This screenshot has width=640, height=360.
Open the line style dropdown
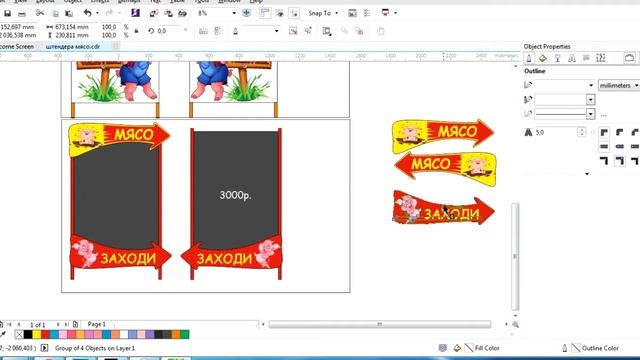pyautogui.click(x=590, y=114)
